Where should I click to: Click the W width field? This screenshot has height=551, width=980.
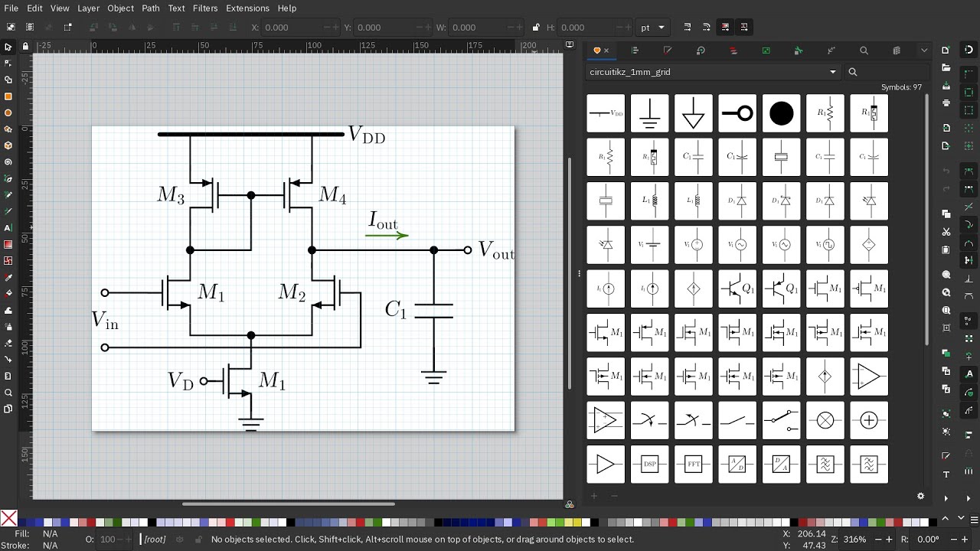point(487,28)
